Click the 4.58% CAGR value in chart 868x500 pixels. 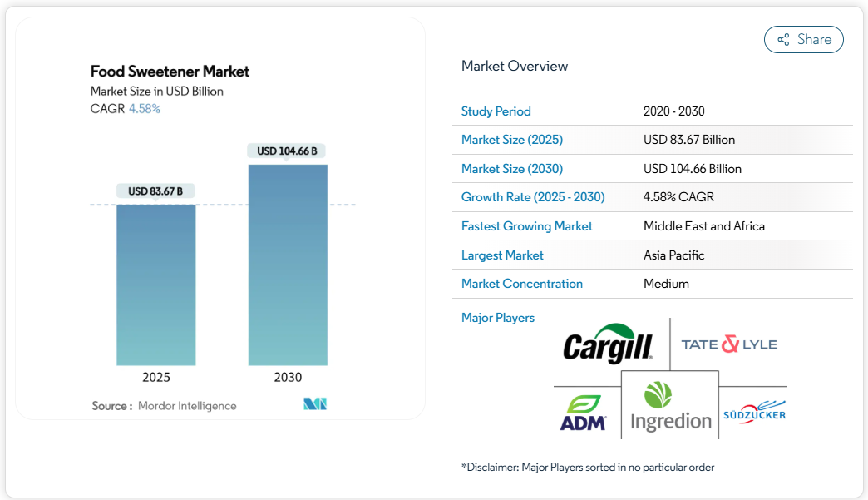(x=145, y=109)
